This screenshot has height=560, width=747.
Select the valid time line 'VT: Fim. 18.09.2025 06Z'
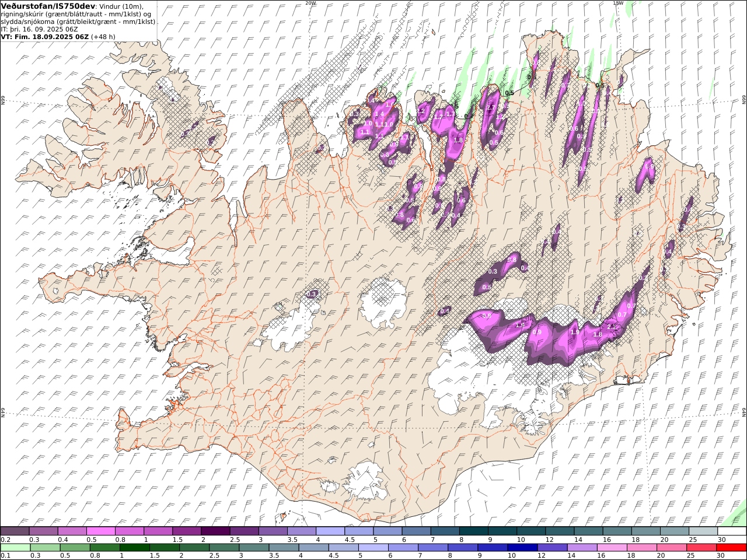(x=45, y=36)
